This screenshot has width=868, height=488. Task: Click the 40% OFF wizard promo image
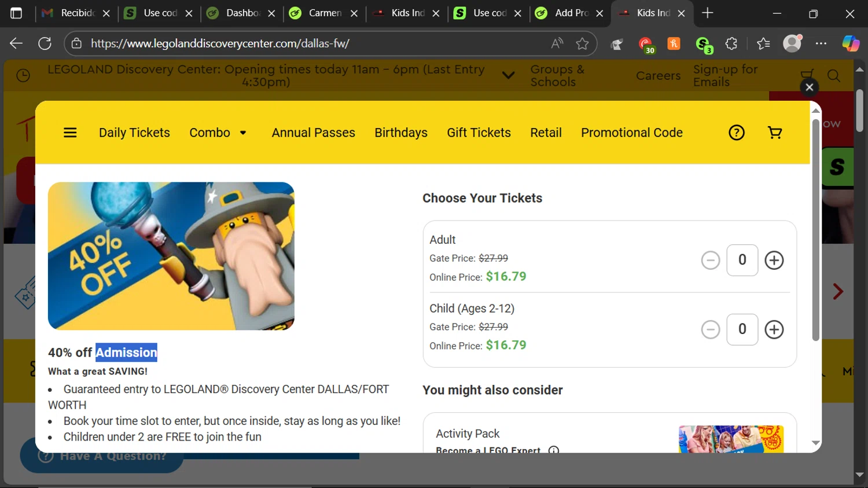[171, 256]
